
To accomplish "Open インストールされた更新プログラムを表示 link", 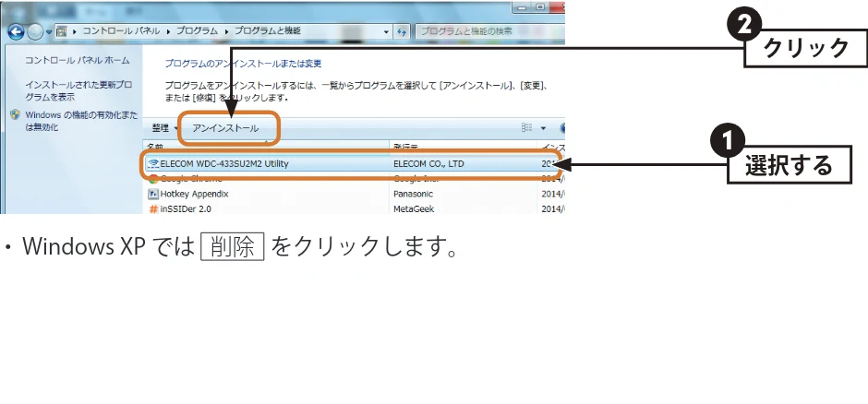I will (x=78, y=90).
